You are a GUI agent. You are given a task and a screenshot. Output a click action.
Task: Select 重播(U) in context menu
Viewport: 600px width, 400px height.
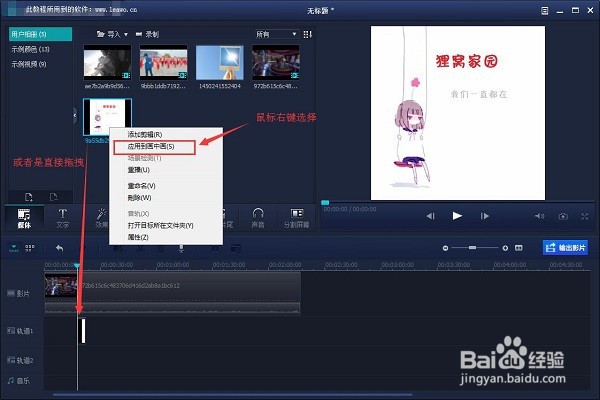(139, 170)
